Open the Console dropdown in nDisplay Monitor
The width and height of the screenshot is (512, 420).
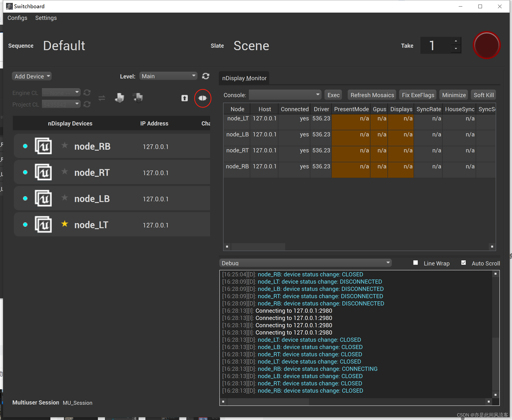click(285, 95)
